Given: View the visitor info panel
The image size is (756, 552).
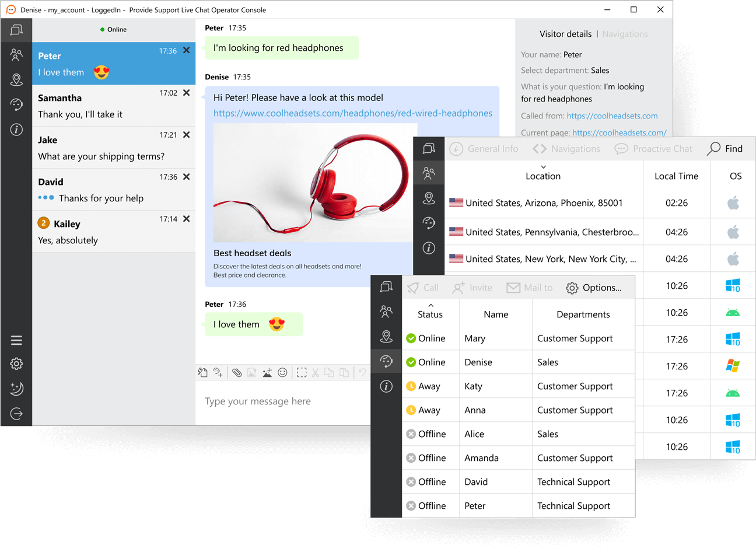Looking at the screenshot, I should (16, 130).
